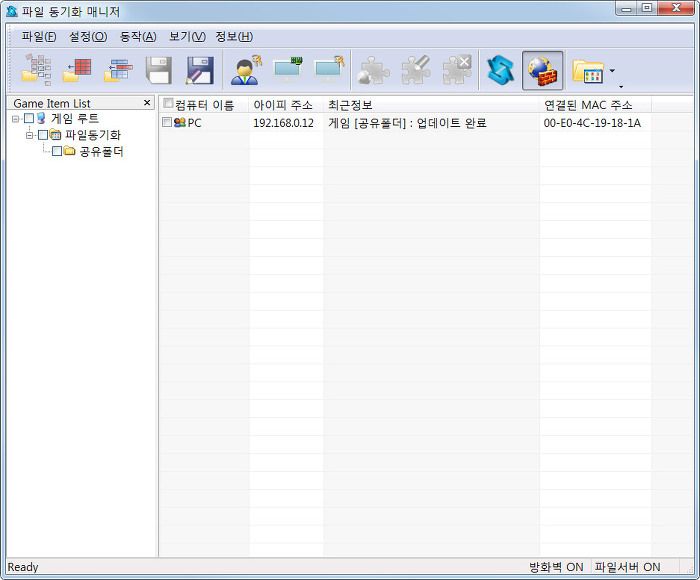
Task: Close the Game Item List panel
Action: [x=147, y=103]
